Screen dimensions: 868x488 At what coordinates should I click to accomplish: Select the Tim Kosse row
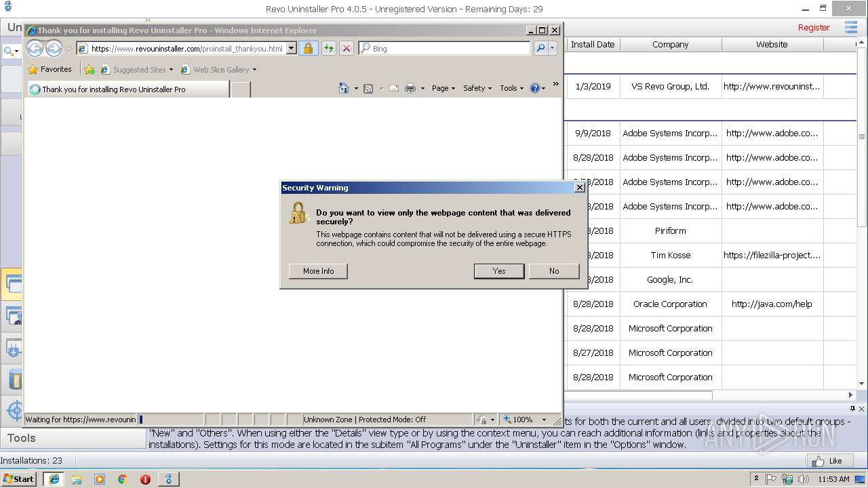click(671, 255)
